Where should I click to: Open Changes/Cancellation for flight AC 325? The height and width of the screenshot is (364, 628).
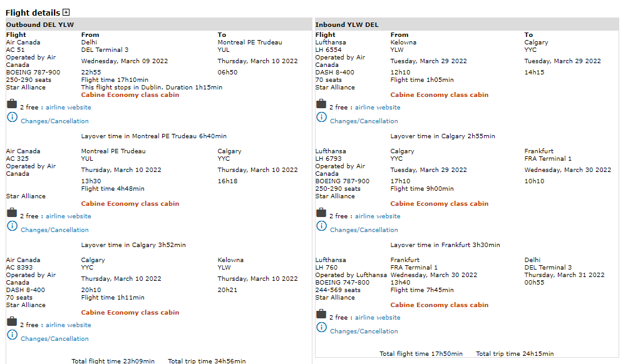[54, 230]
